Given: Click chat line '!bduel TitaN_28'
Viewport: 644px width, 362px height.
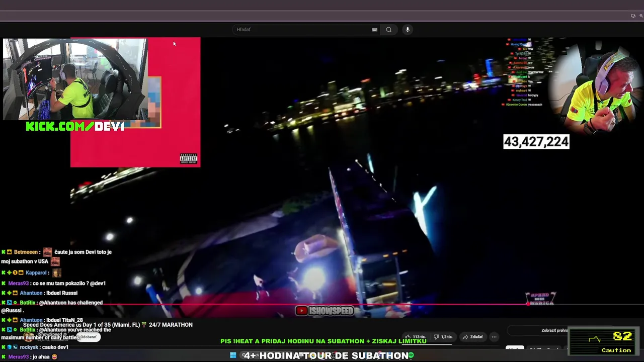Looking at the screenshot, I should [63, 320].
